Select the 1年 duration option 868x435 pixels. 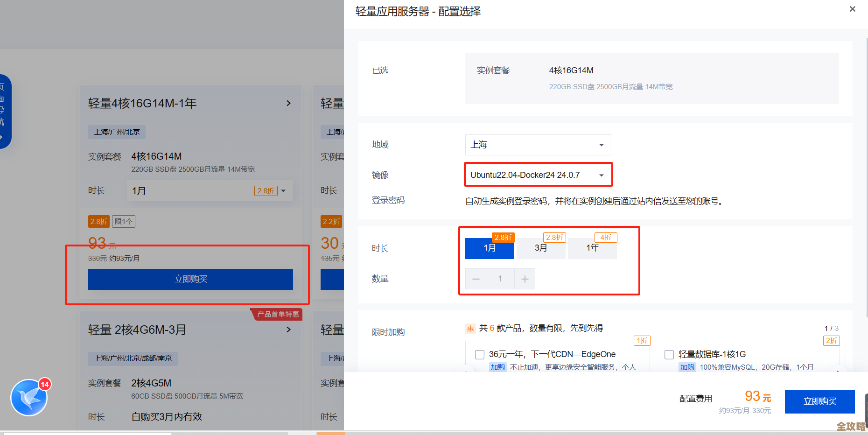[x=592, y=248]
